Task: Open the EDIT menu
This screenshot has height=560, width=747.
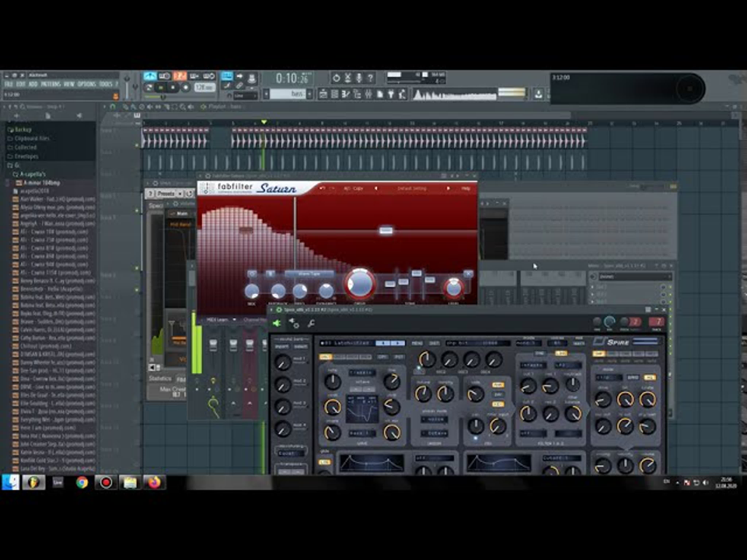Action: (21, 84)
